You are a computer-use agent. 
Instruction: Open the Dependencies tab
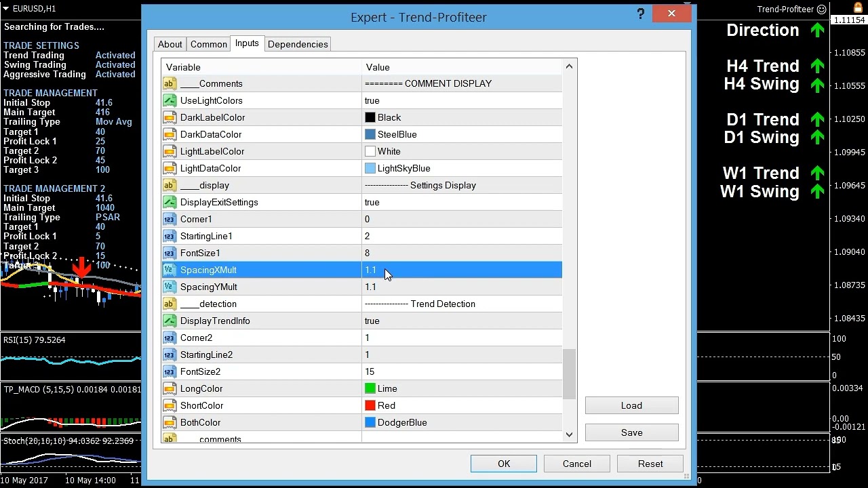(298, 44)
